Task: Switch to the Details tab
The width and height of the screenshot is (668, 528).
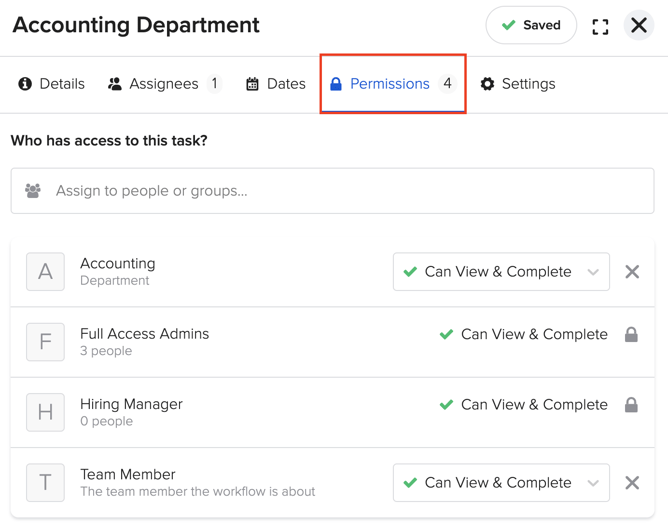Action: pos(52,84)
